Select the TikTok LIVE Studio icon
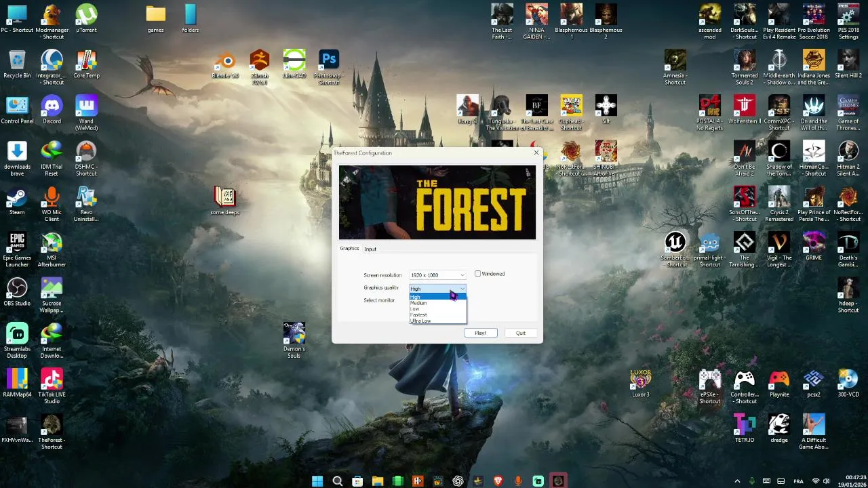The height and width of the screenshot is (488, 868). pos(52,386)
